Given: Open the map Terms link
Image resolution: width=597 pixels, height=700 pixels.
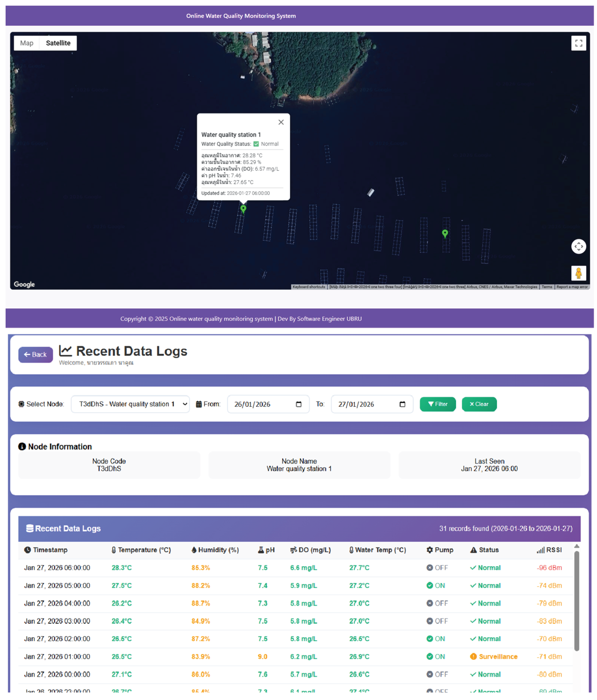Looking at the screenshot, I should (x=547, y=287).
